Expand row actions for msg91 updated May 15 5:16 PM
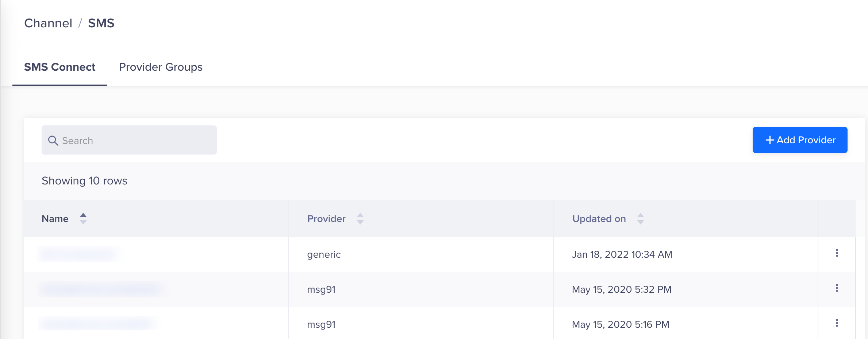The height and width of the screenshot is (339, 868). (x=837, y=323)
